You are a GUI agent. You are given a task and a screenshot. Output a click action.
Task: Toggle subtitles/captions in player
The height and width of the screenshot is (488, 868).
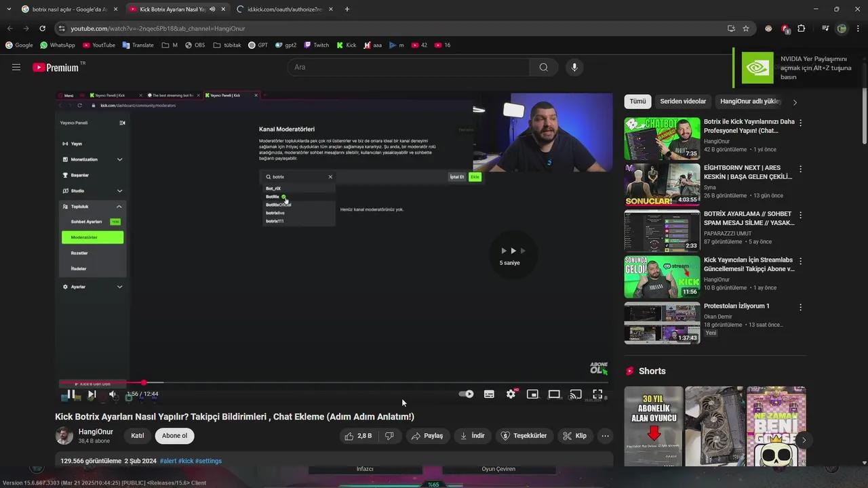(489, 394)
